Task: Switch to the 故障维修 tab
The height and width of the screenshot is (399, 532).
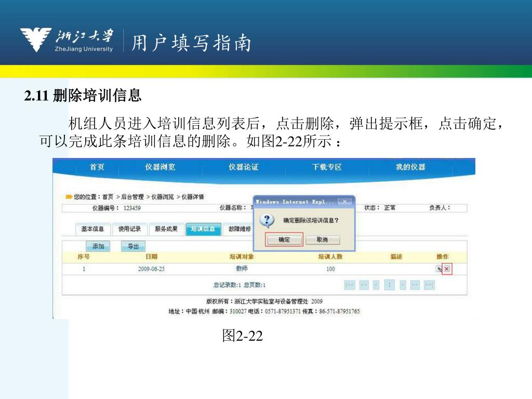Action: tap(240, 229)
